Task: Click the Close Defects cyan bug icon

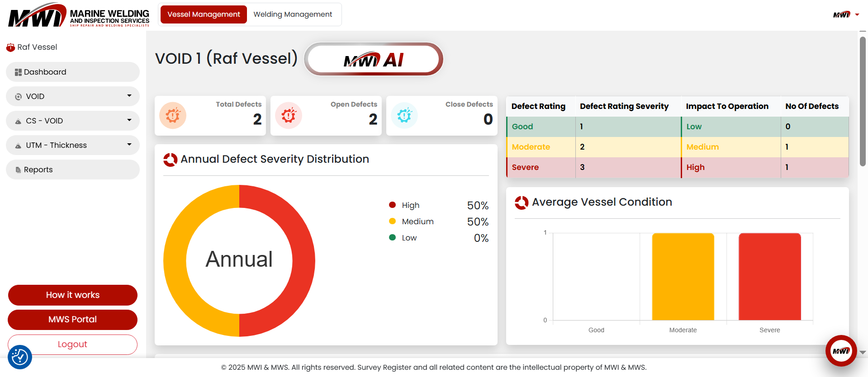Action: (x=404, y=116)
